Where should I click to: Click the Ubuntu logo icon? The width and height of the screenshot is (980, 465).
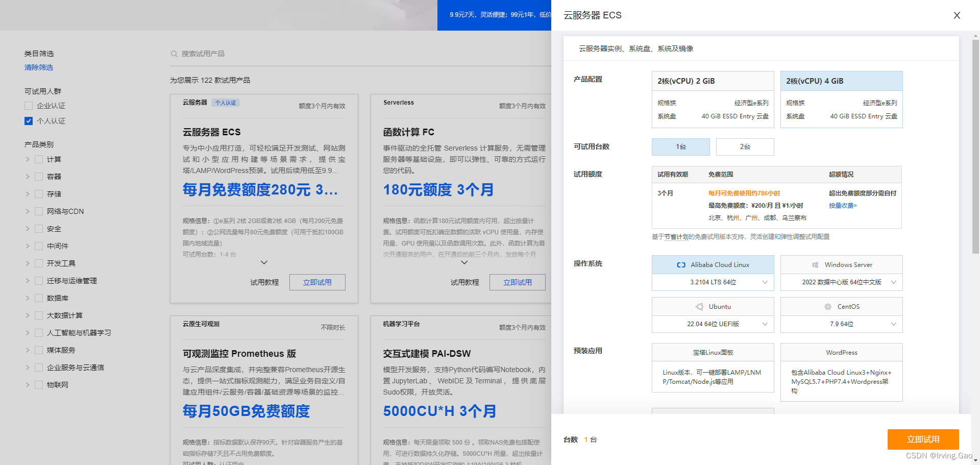tap(699, 307)
